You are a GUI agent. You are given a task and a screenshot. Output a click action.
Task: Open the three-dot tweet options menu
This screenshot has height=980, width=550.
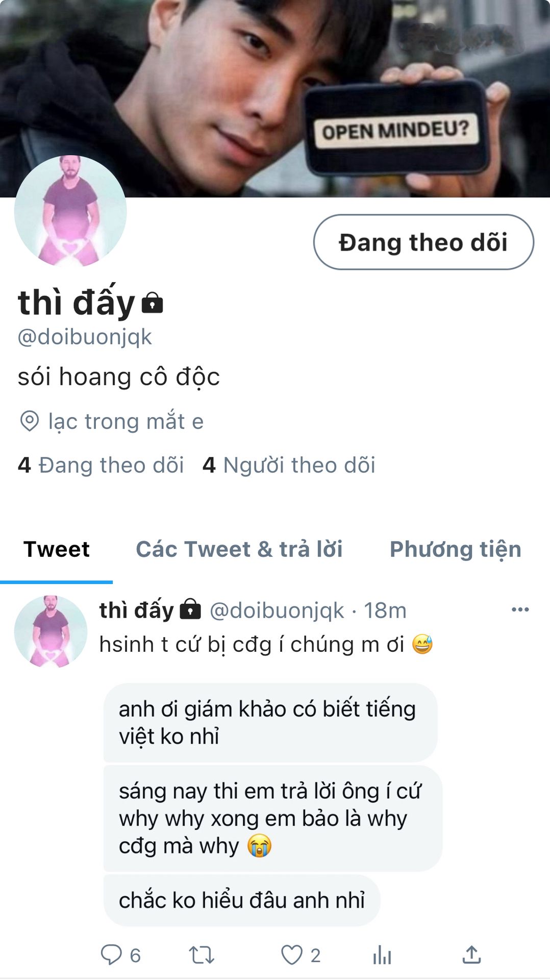tap(520, 609)
